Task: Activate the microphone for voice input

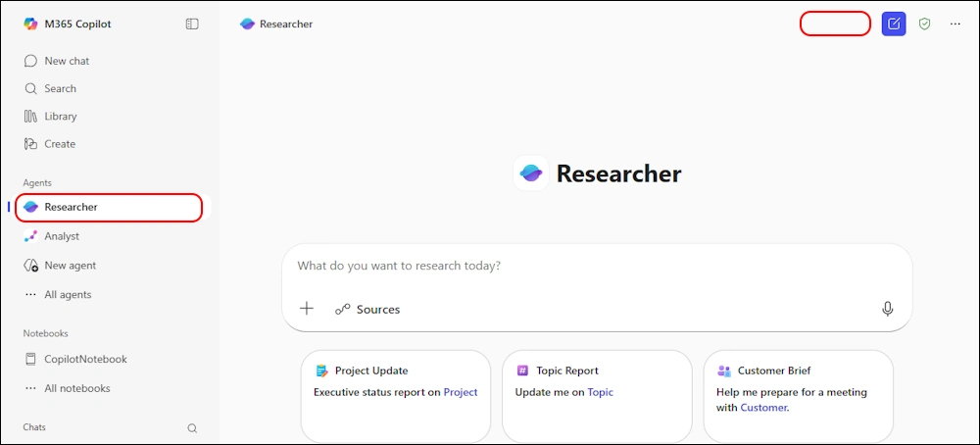Action: [887, 309]
